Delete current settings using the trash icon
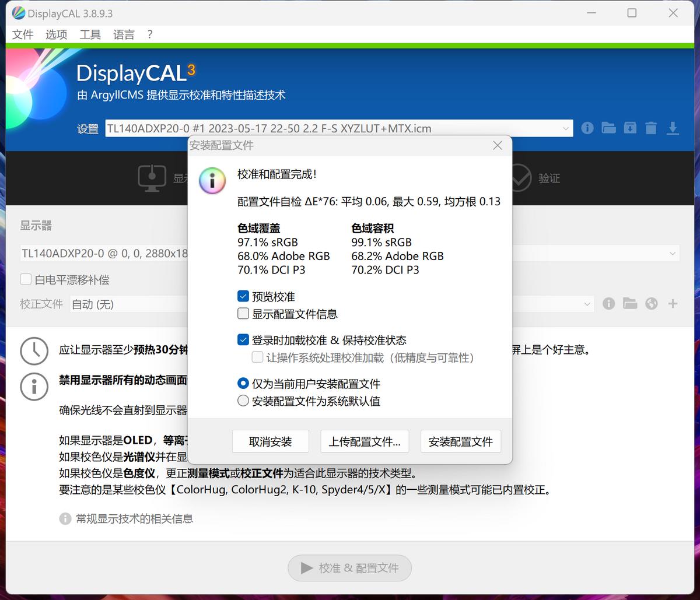 click(651, 128)
